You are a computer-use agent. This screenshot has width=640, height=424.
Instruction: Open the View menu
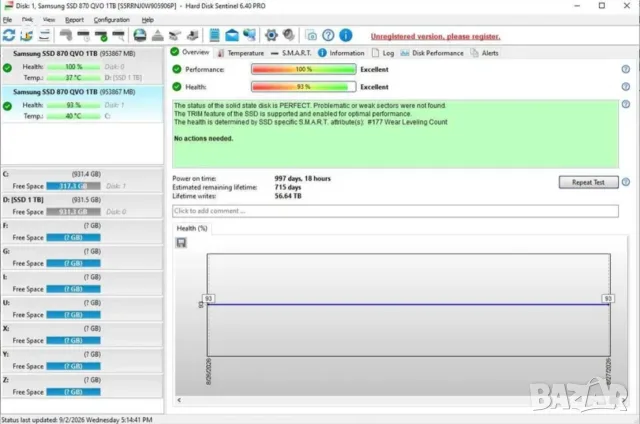pyautogui.click(x=49, y=20)
